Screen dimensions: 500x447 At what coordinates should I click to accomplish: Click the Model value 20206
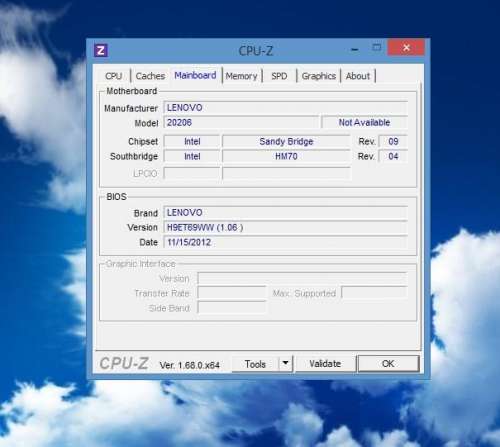coord(241,122)
